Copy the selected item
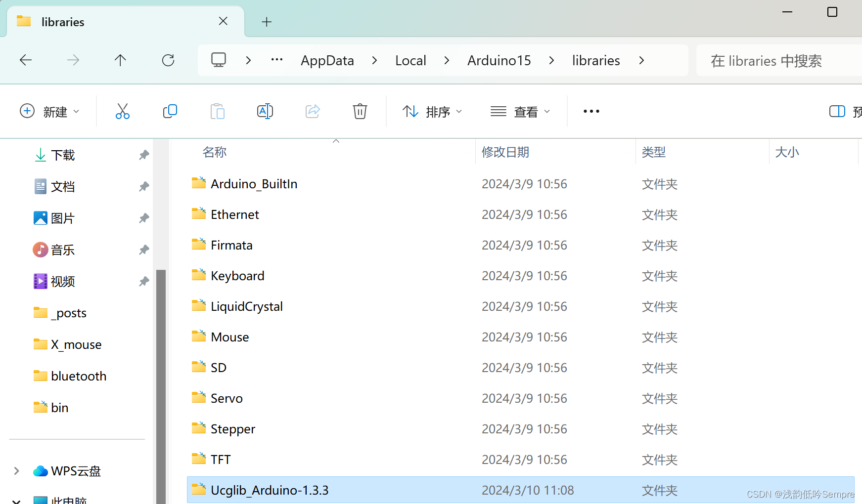This screenshot has width=862, height=504. coord(170,111)
